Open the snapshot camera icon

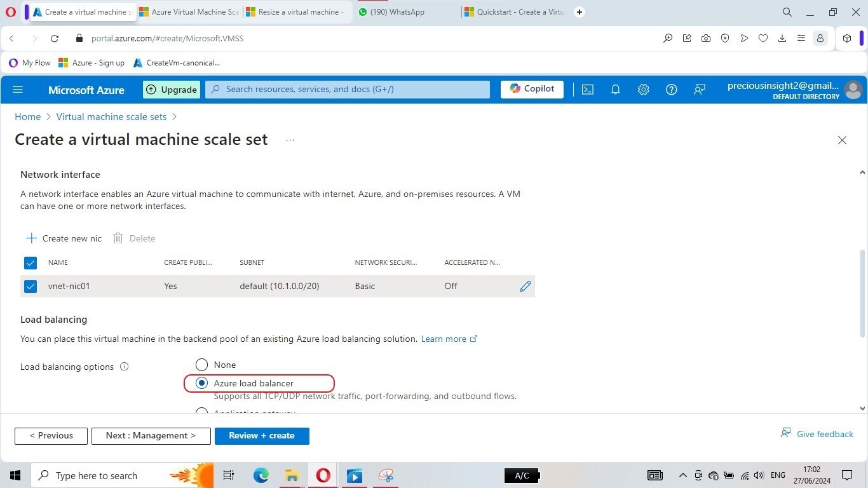(706, 38)
